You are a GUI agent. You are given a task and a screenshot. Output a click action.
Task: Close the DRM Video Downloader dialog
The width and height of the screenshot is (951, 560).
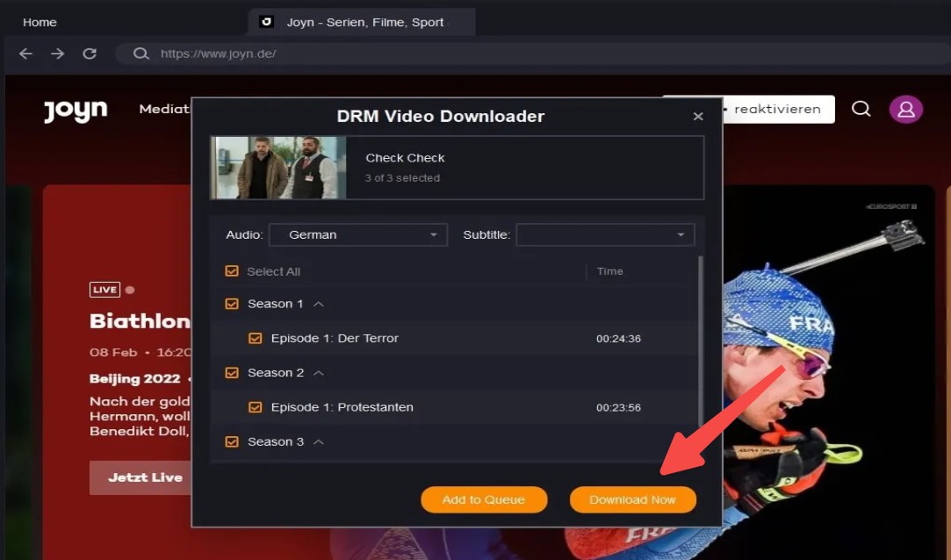point(698,117)
